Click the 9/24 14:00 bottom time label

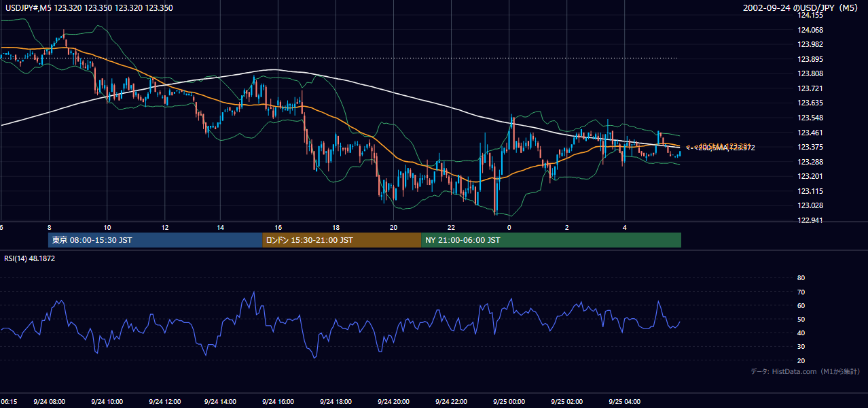tap(221, 402)
